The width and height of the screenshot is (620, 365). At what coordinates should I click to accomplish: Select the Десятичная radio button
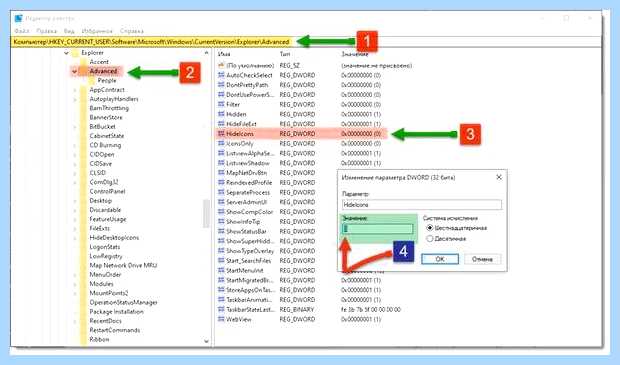430,238
